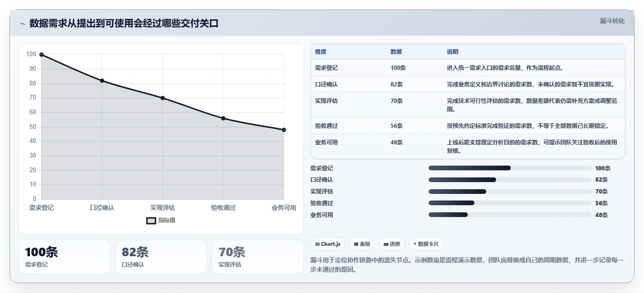Click the 48条 value in the progress list
This screenshot has height=293, width=644.
(601, 215)
